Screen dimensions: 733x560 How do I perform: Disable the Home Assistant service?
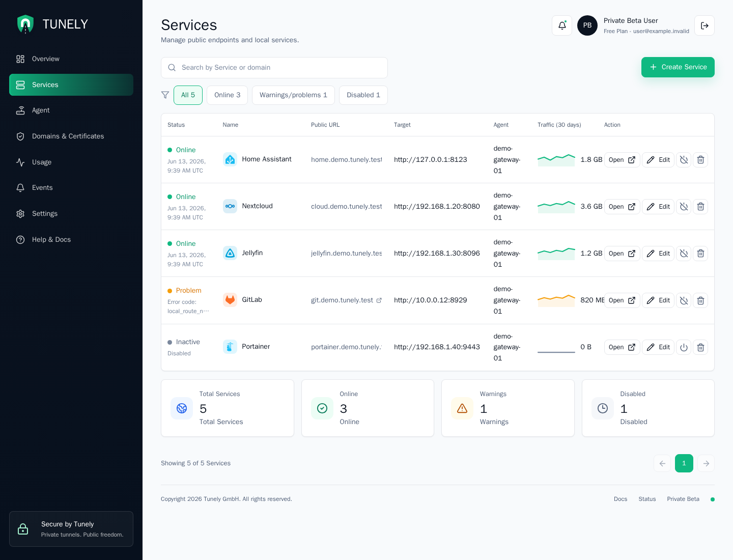point(684,160)
